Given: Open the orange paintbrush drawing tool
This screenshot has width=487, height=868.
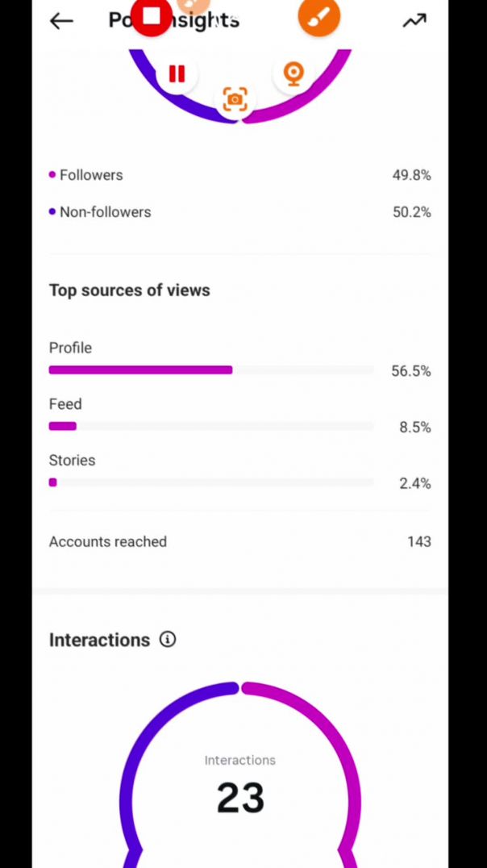Looking at the screenshot, I should pos(318,16).
